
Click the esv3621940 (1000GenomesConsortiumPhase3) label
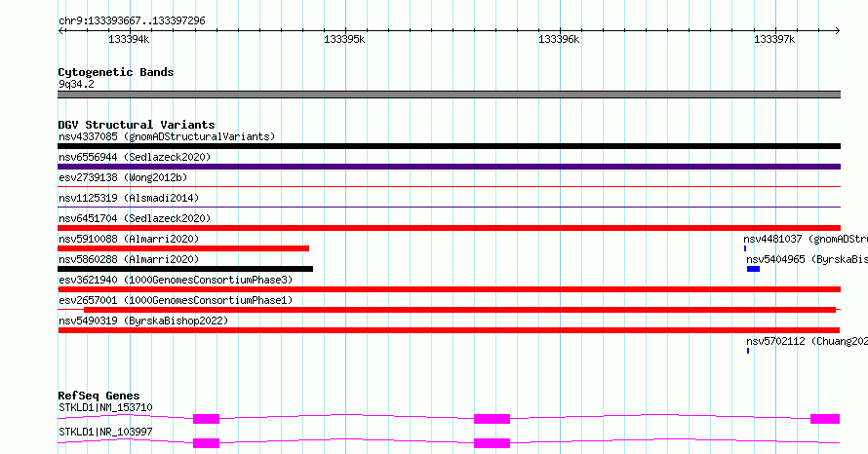pos(176,280)
